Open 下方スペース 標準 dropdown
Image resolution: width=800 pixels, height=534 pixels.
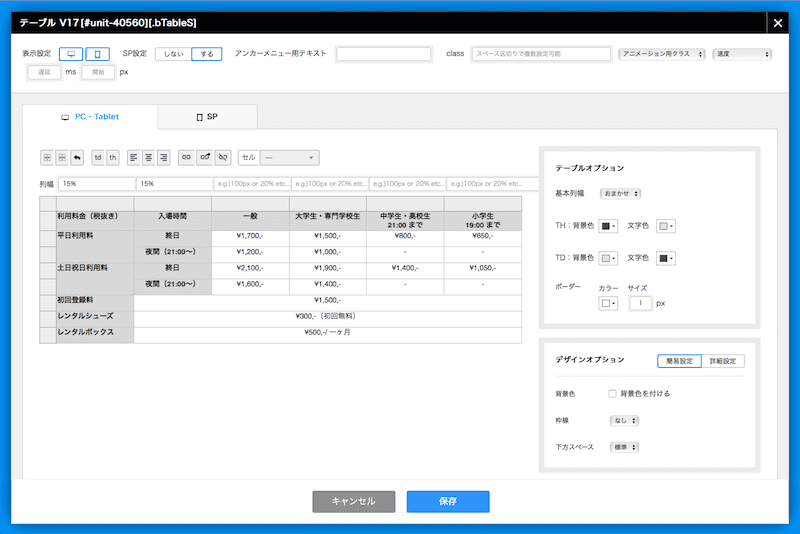(624, 447)
